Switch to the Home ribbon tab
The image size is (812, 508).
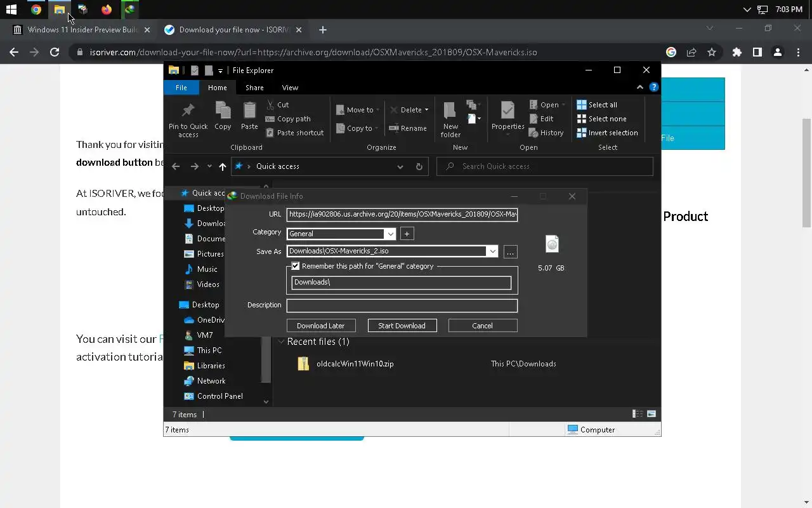(217, 88)
